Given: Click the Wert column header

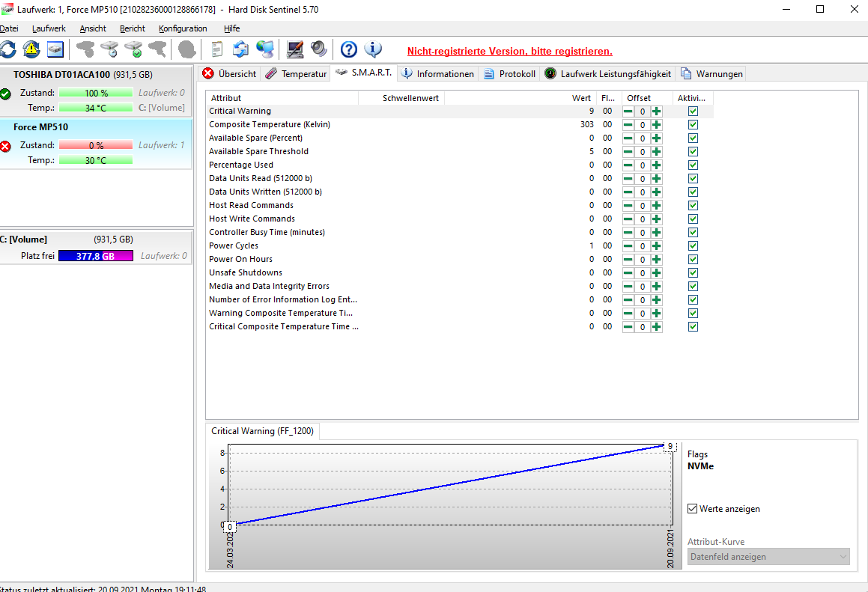Looking at the screenshot, I should [x=521, y=98].
